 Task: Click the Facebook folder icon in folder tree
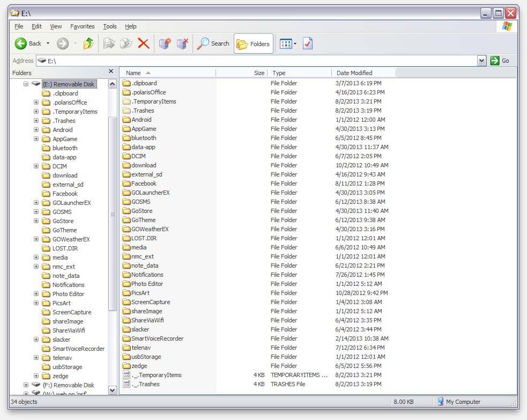coord(46,193)
